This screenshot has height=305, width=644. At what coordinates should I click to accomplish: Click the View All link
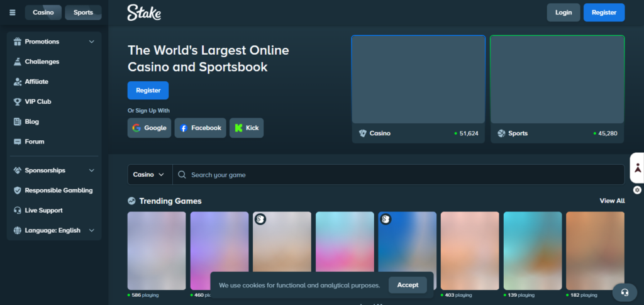(x=613, y=201)
